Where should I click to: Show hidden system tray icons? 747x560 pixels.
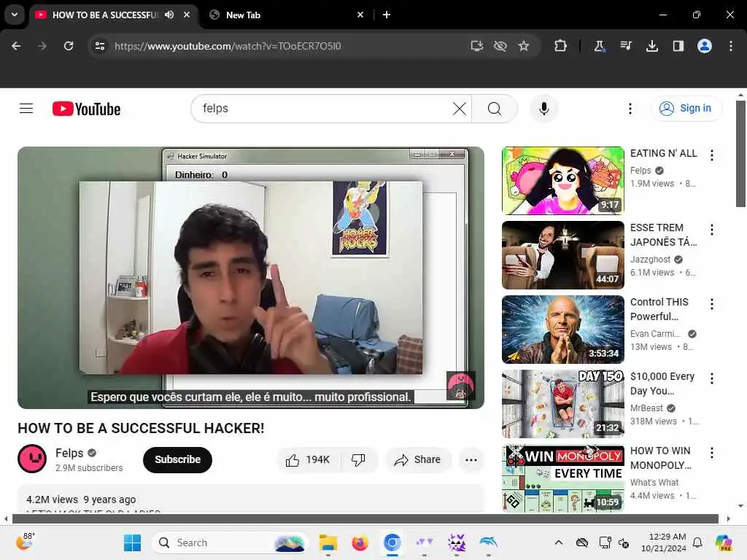(x=559, y=542)
